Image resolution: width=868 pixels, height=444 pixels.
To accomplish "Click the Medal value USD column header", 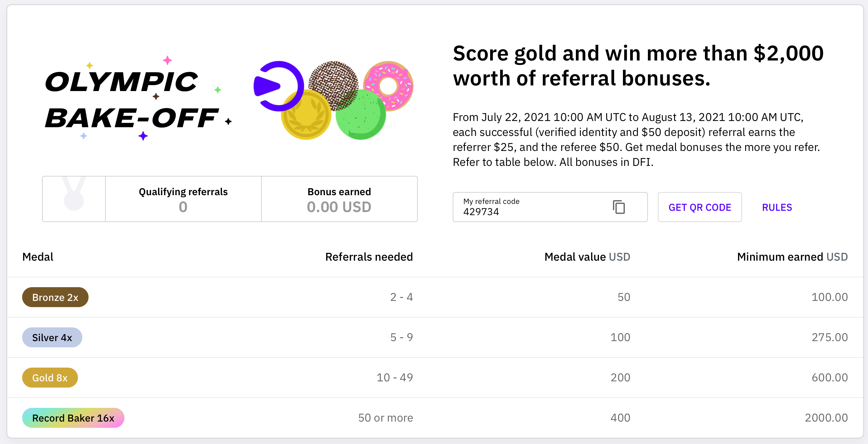I will 587,257.
